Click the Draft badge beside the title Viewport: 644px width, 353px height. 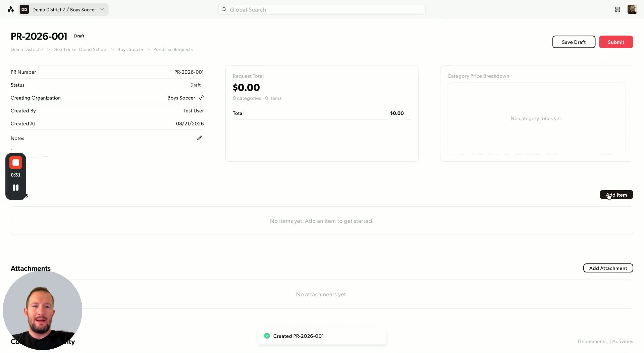(79, 36)
